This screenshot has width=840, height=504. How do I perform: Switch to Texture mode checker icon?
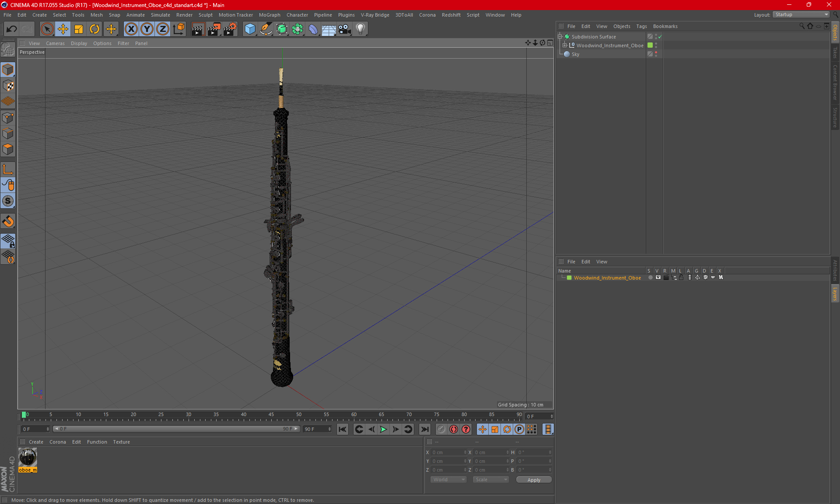(8, 86)
